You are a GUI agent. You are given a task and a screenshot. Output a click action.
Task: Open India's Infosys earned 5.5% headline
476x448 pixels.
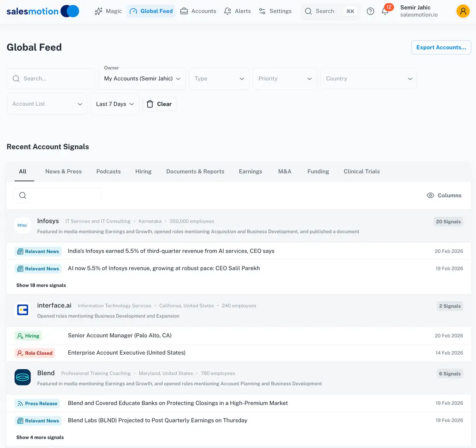click(x=171, y=251)
